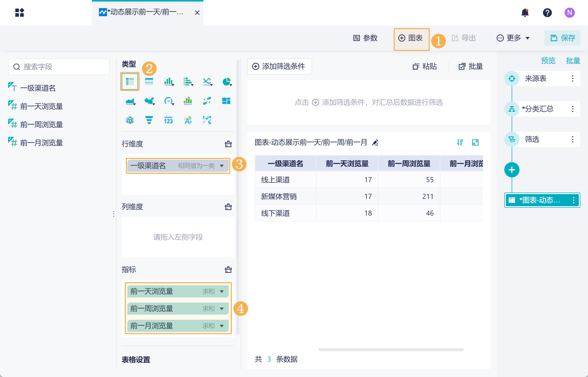The width and height of the screenshot is (588, 377).
Task: Click 添加筛选条件 button
Action: click(x=279, y=66)
